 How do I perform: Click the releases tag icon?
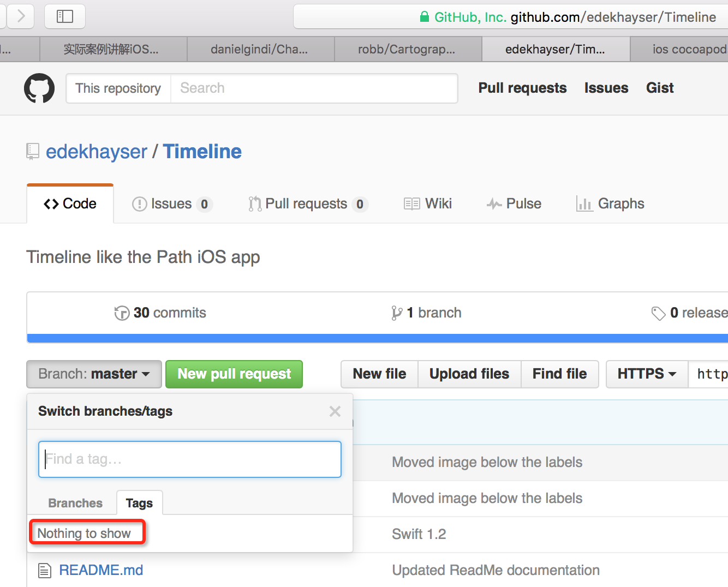(658, 313)
